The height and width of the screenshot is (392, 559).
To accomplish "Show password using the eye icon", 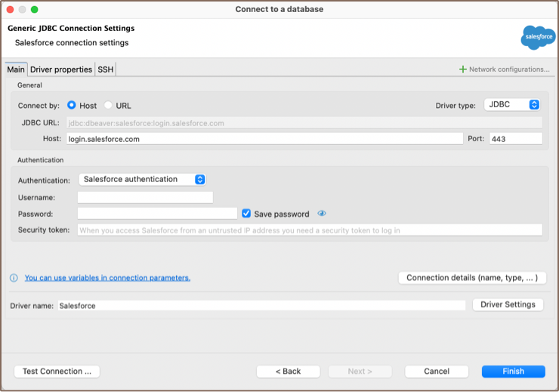I will (x=322, y=214).
